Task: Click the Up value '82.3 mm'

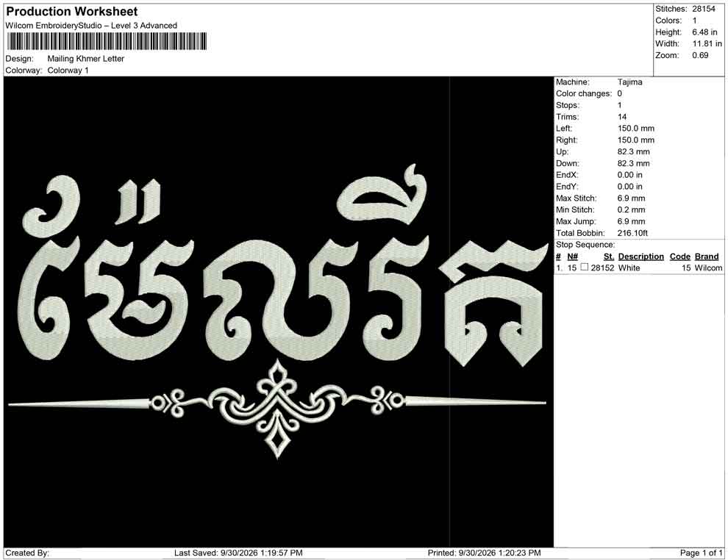Action: 634,151
